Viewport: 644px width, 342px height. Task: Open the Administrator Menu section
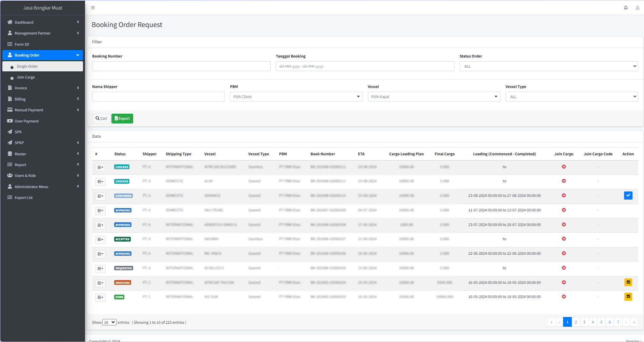click(30, 186)
